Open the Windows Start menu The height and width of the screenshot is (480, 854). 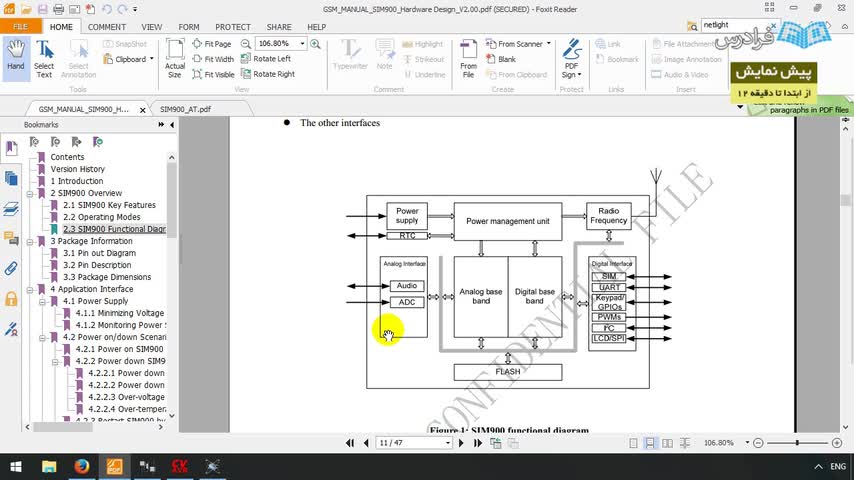point(16,467)
